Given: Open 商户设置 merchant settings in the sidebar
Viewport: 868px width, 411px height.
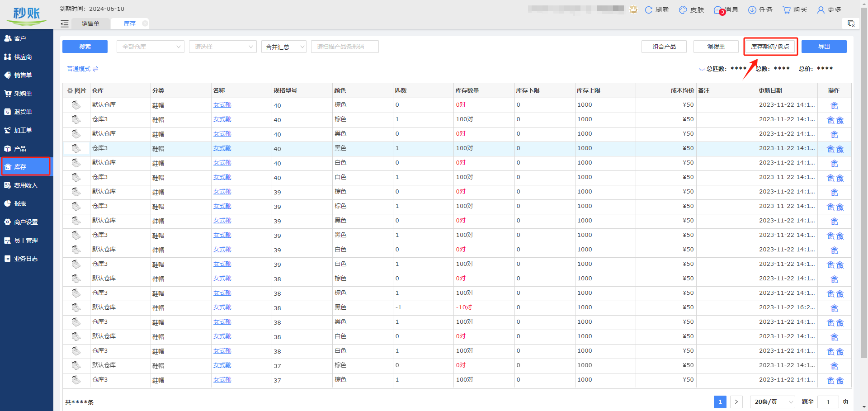Looking at the screenshot, I should tap(27, 222).
